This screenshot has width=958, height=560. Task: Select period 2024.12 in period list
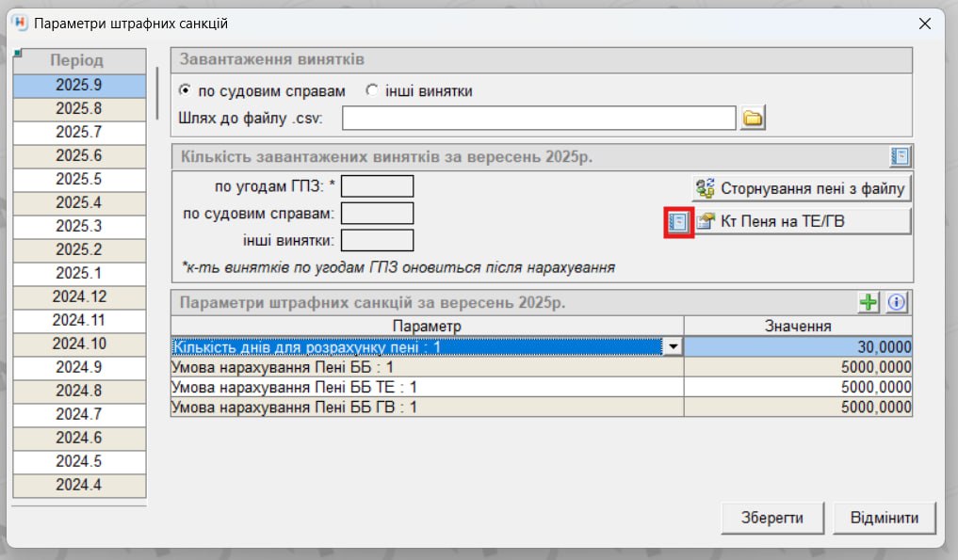point(79,296)
